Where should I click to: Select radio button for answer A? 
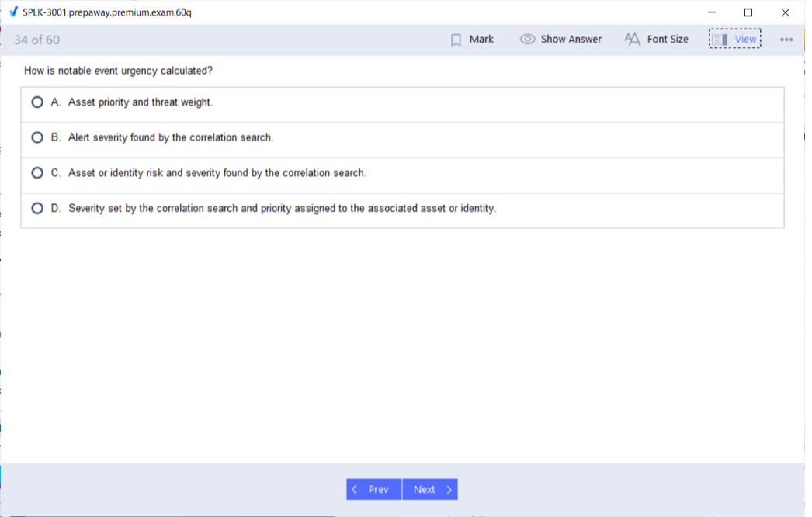37,102
